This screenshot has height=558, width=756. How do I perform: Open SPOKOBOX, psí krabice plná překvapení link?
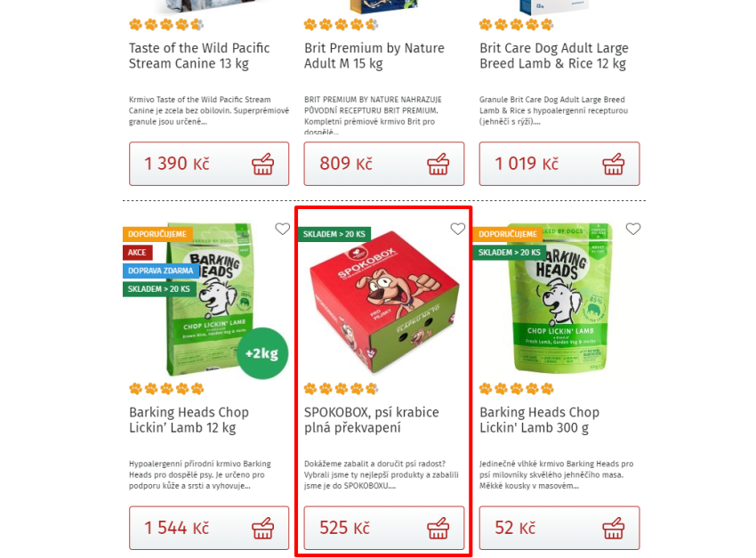pyautogui.click(x=371, y=419)
